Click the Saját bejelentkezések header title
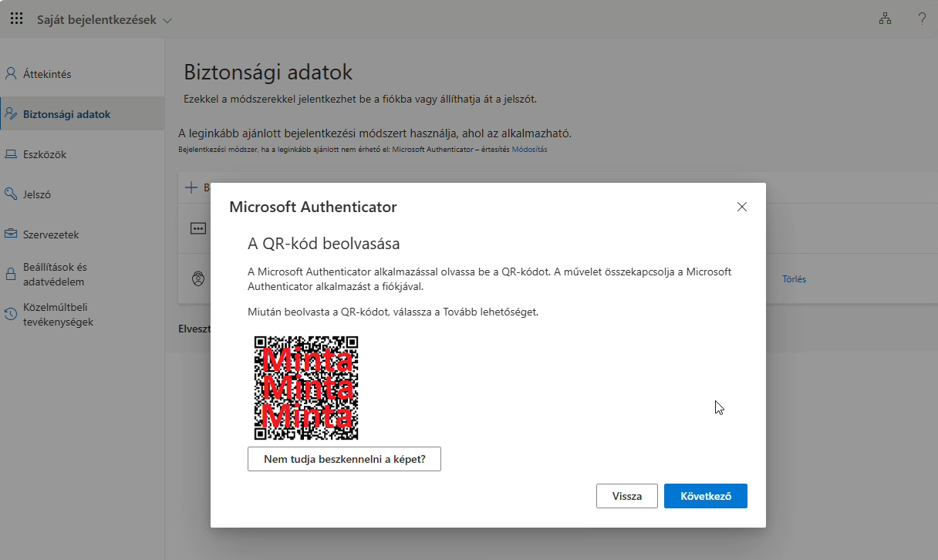Viewport: 938px width, 560px height. [96, 20]
